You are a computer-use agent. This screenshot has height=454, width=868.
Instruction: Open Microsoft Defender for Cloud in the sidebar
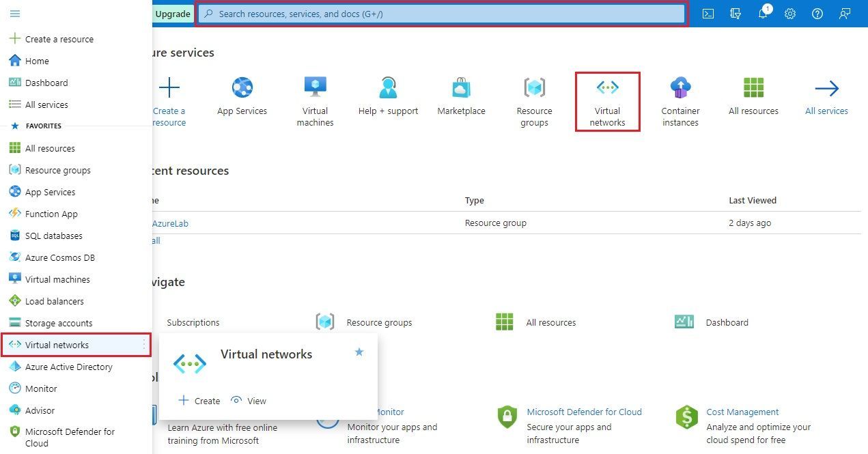coord(70,437)
